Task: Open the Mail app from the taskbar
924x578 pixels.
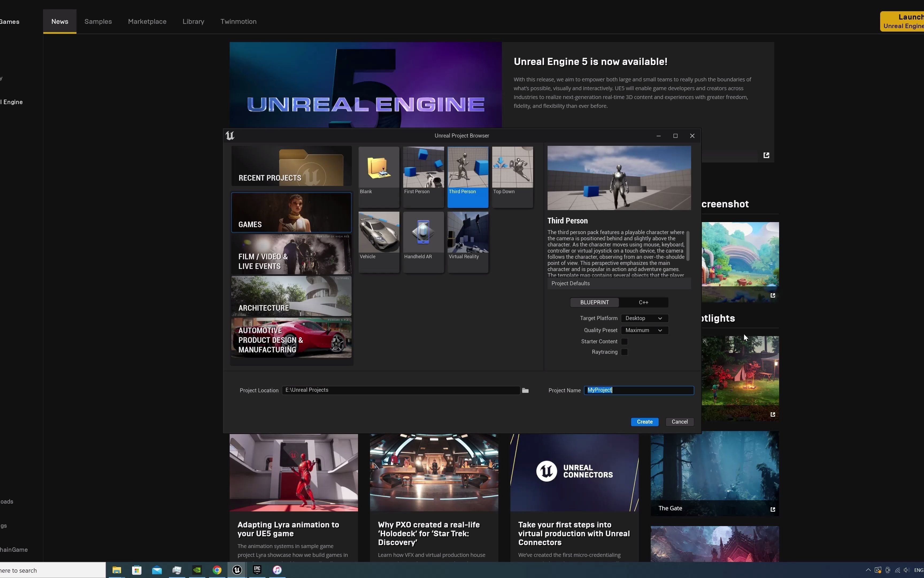Action: click(x=157, y=570)
